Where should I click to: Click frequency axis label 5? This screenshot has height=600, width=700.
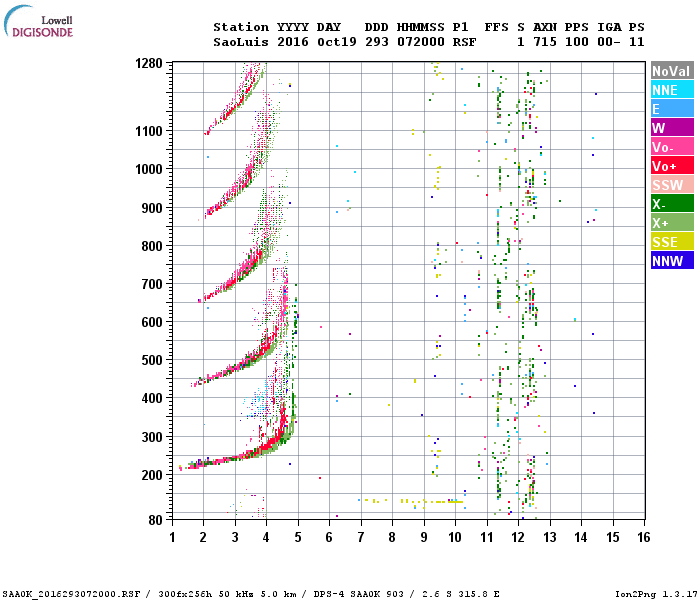click(298, 537)
